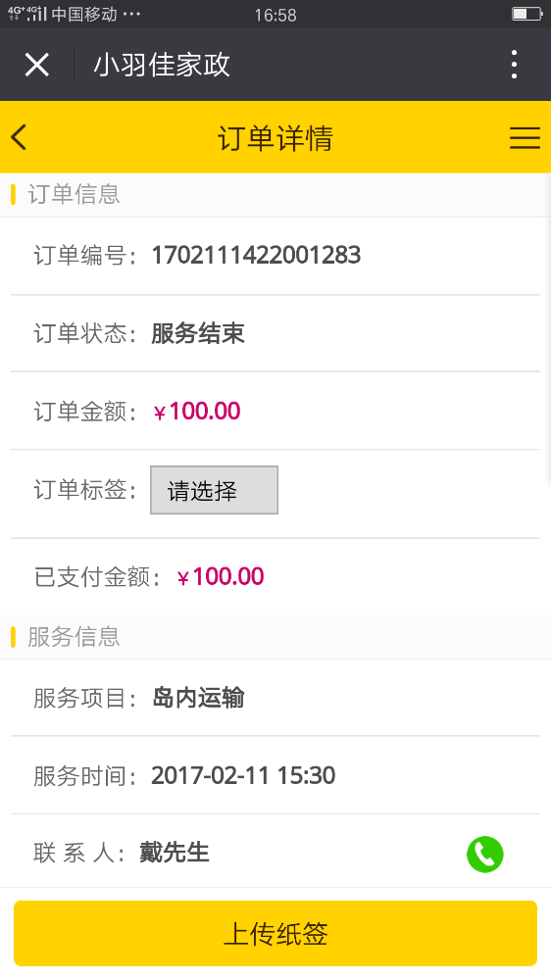Select the order number 1702111422001283
Viewport: 551px width, 980px height.
pyautogui.click(x=256, y=255)
